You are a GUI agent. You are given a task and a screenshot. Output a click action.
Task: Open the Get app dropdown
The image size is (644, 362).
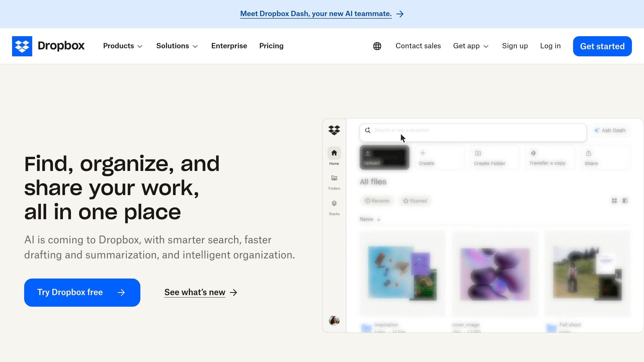coord(470,46)
